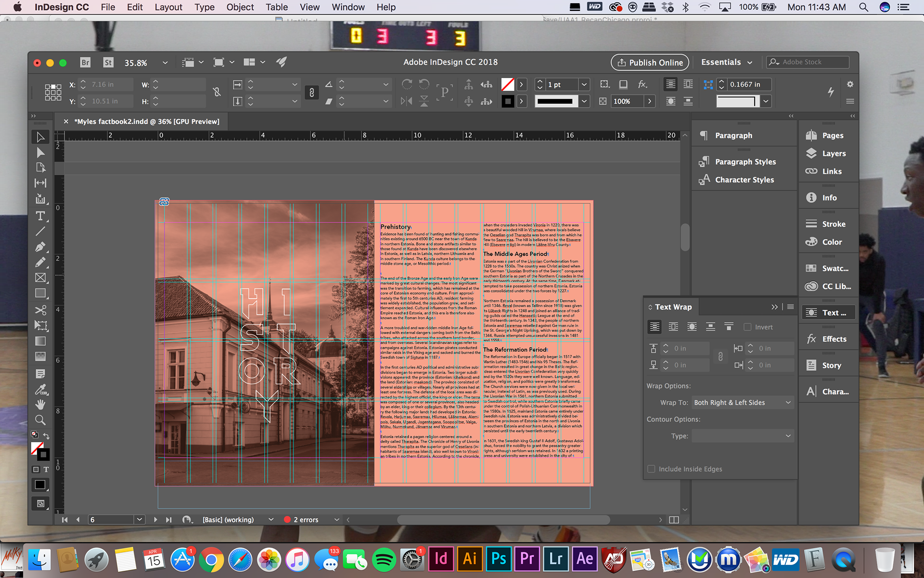Select the Pen tool
The width and height of the screenshot is (924, 578).
[x=40, y=247]
